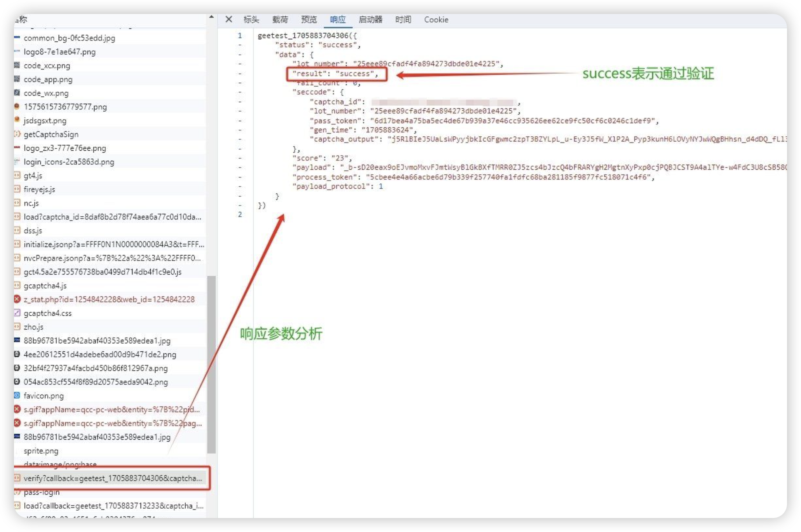Open the Cookie tab
801x532 pixels.
[436, 19]
